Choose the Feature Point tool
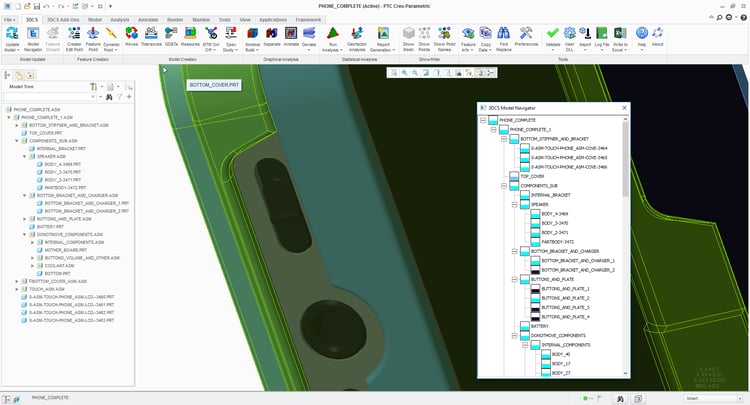This screenshot has height=405, width=750. tap(93, 39)
